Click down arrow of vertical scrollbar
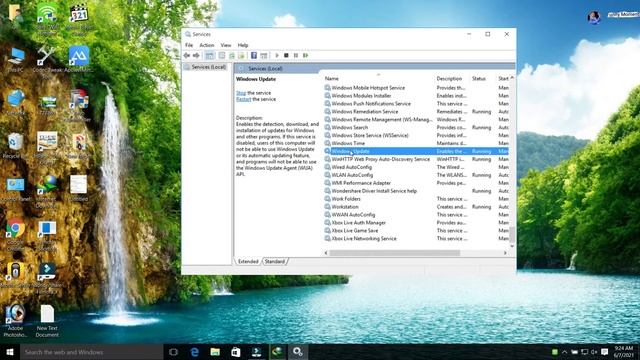 pyautogui.click(x=512, y=246)
